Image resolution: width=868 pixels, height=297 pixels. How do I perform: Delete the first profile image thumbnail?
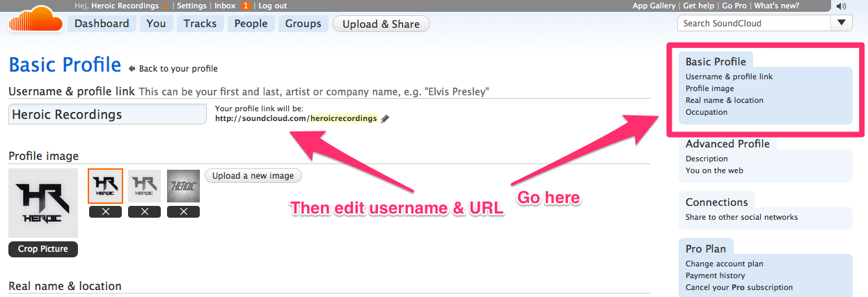pyautogui.click(x=105, y=212)
